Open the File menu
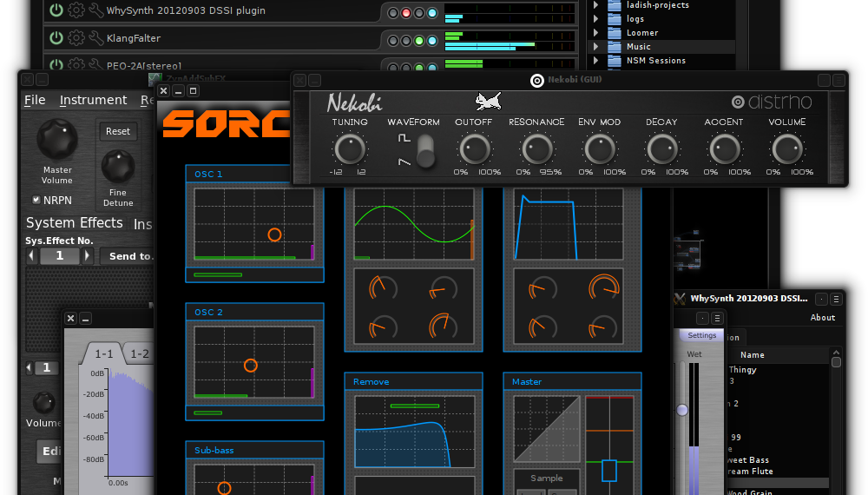The height and width of the screenshot is (495, 868). 35,100
